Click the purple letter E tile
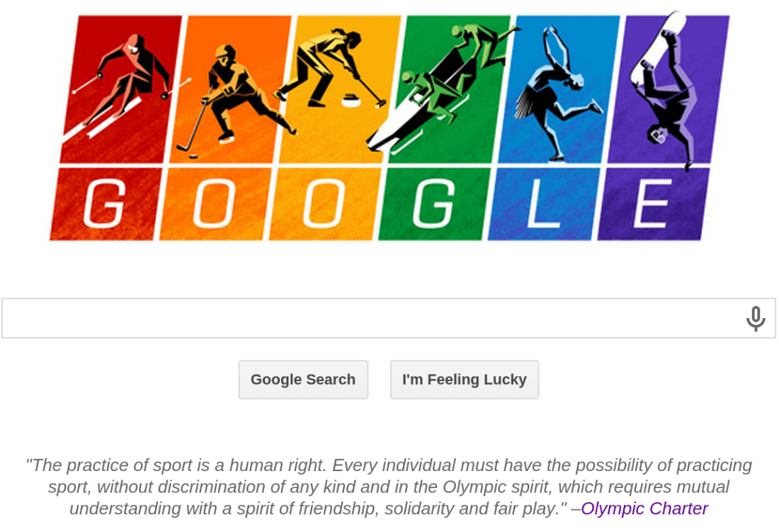 point(652,204)
